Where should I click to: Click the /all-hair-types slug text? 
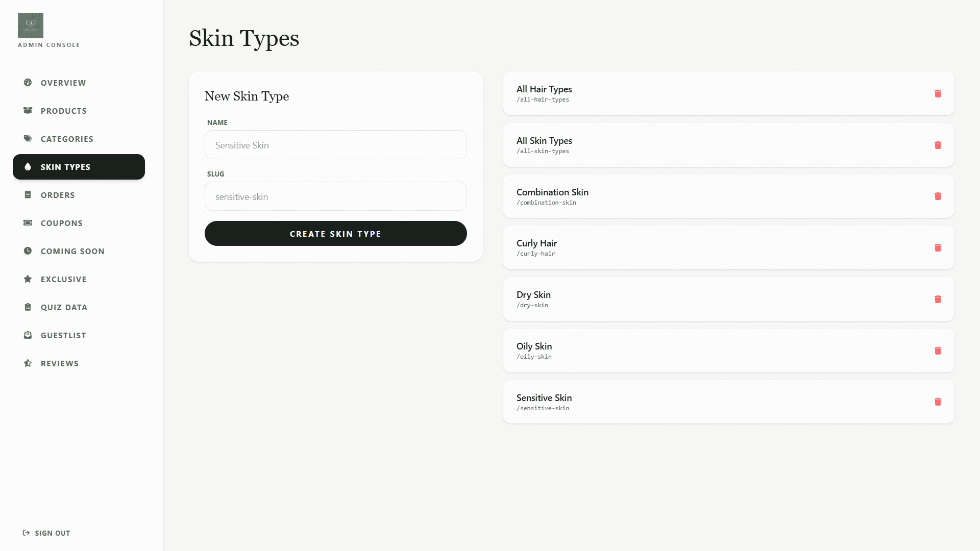(x=543, y=99)
